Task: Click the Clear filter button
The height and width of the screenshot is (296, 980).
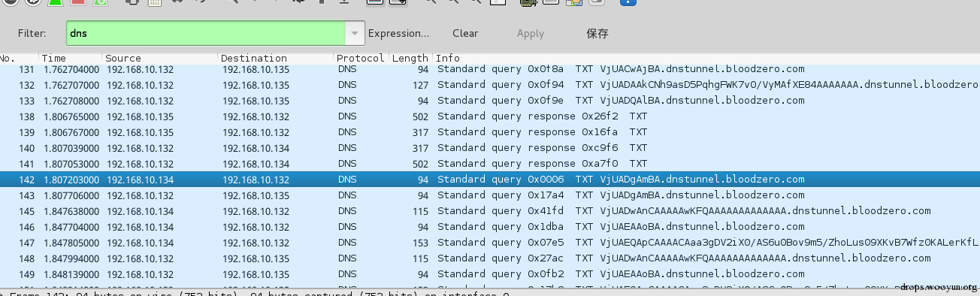Action: click(x=465, y=33)
